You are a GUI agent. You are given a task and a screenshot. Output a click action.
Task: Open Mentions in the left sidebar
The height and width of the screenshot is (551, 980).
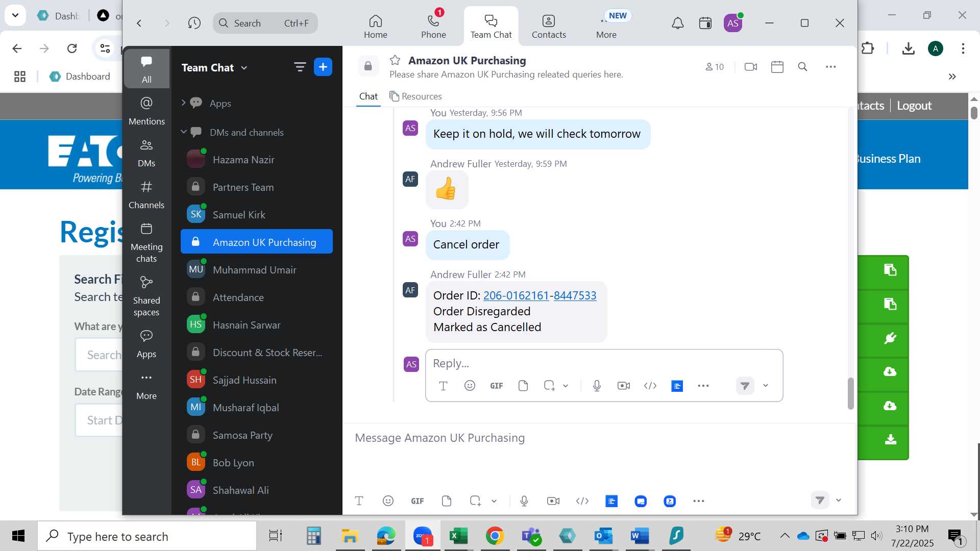point(146,111)
